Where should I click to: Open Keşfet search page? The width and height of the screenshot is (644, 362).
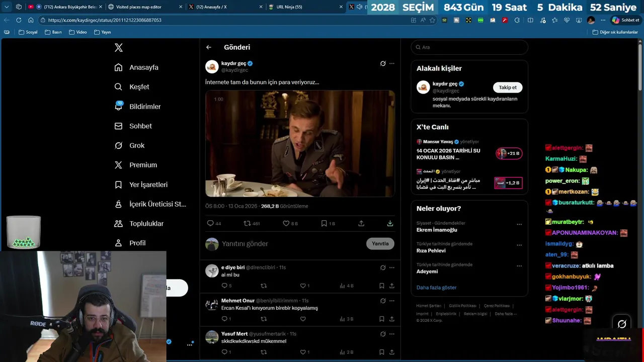[132, 87]
